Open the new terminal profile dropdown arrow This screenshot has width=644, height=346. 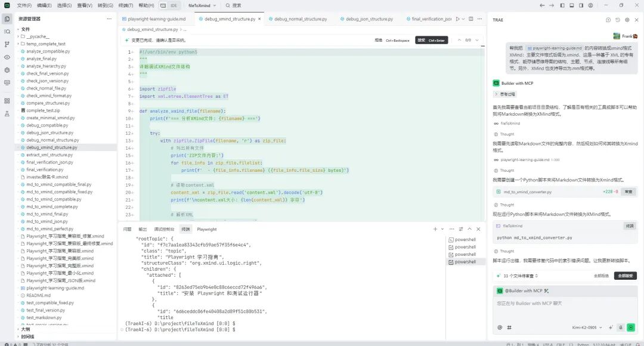[x=442, y=229]
